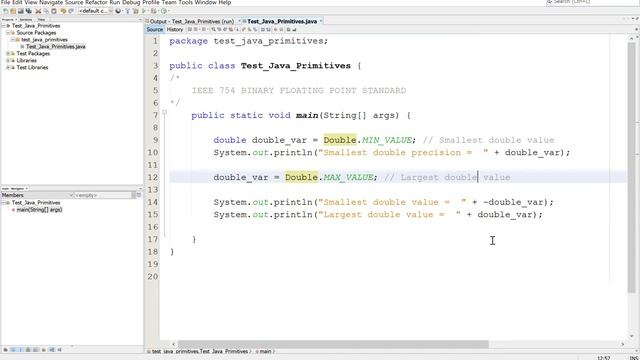Collapse the test_java_primitives package node

[13, 40]
